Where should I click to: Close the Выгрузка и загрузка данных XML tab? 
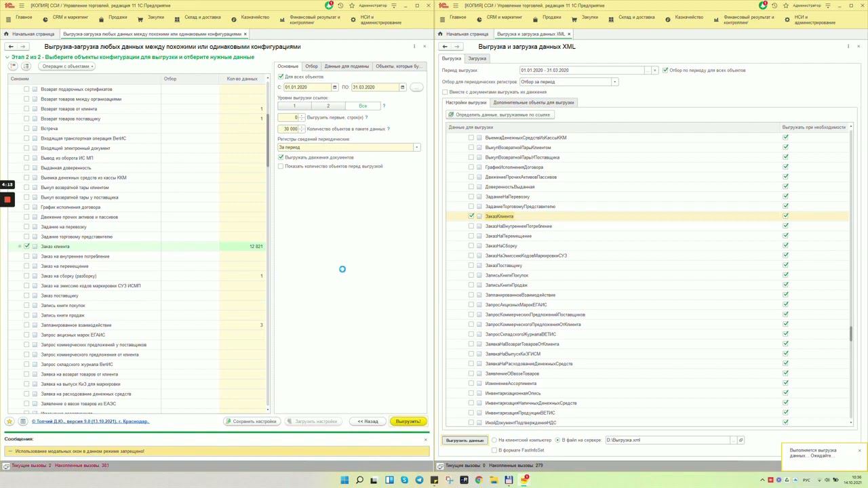569,34
